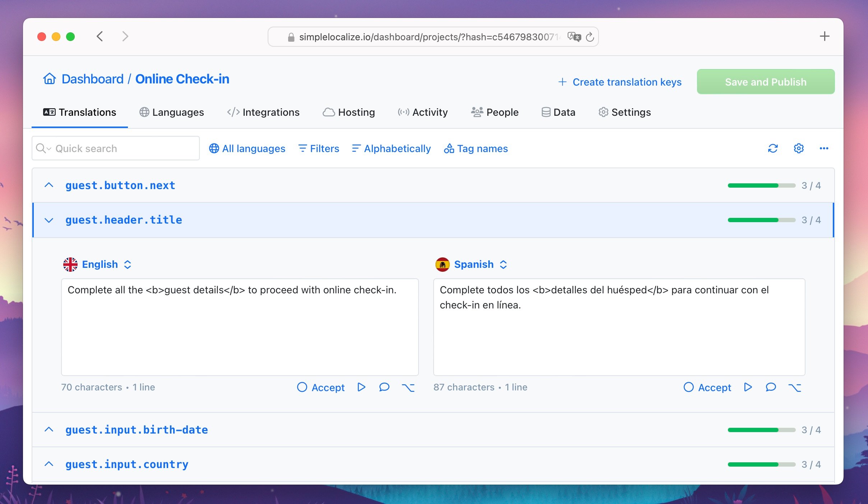Click the option-key icon under Spanish translation
This screenshot has height=504, width=868.
(x=795, y=387)
